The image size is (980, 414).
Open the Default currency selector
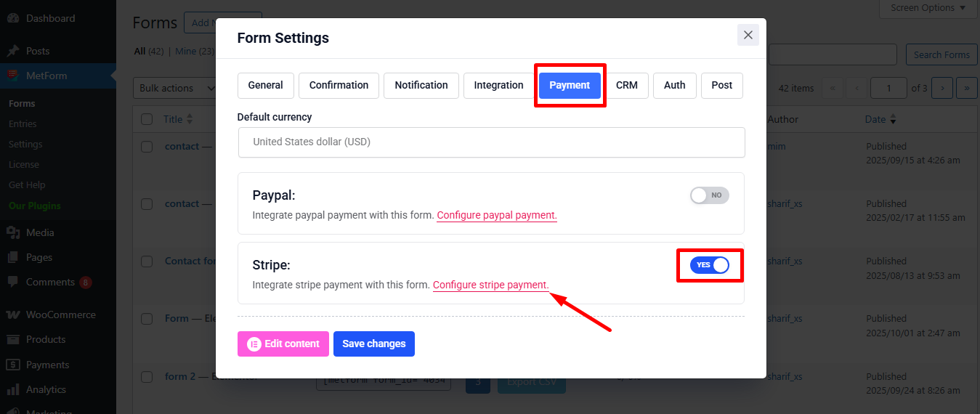coord(491,142)
